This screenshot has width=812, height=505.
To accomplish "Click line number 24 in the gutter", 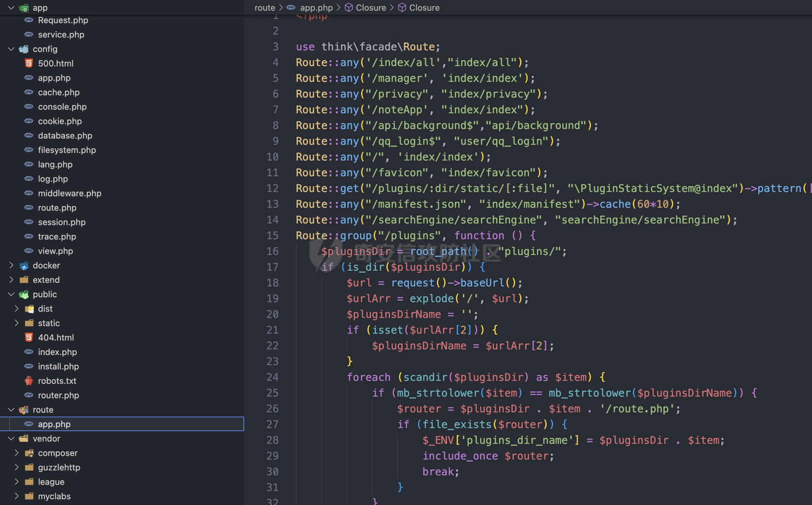I will point(272,377).
